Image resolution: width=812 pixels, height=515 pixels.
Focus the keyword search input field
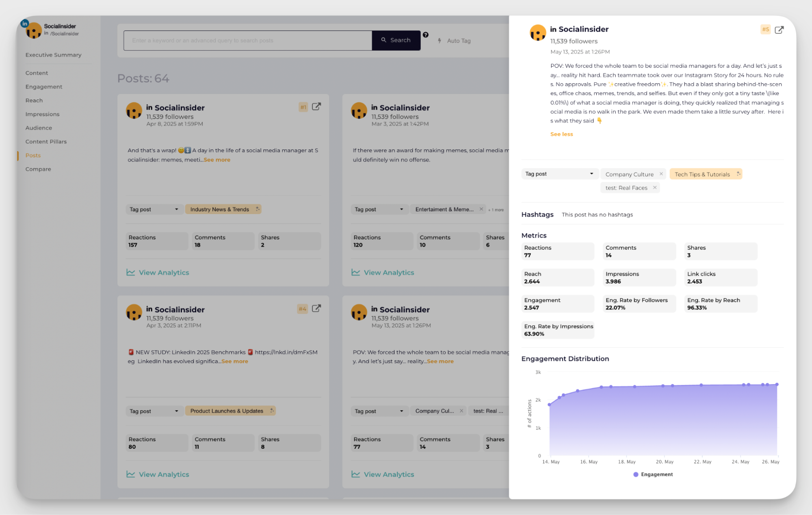pos(248,40)
